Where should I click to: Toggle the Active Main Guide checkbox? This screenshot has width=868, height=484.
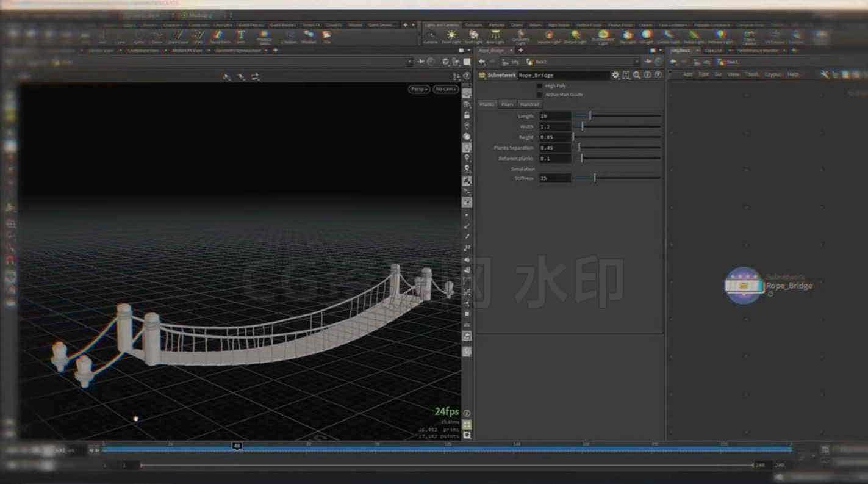click(539, 95)
